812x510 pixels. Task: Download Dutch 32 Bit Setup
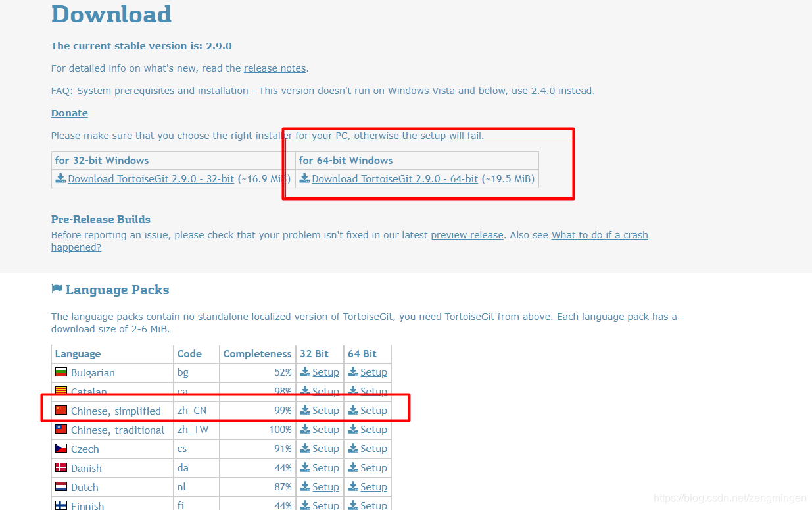coord(325,487)
